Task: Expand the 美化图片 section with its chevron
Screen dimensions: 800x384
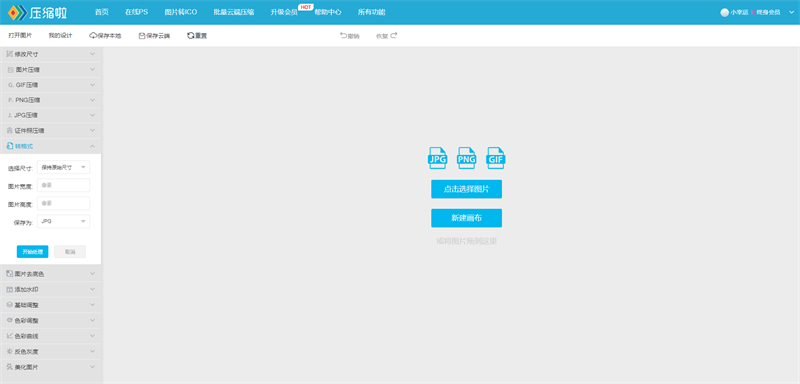Action: click(x=92, y=367)
